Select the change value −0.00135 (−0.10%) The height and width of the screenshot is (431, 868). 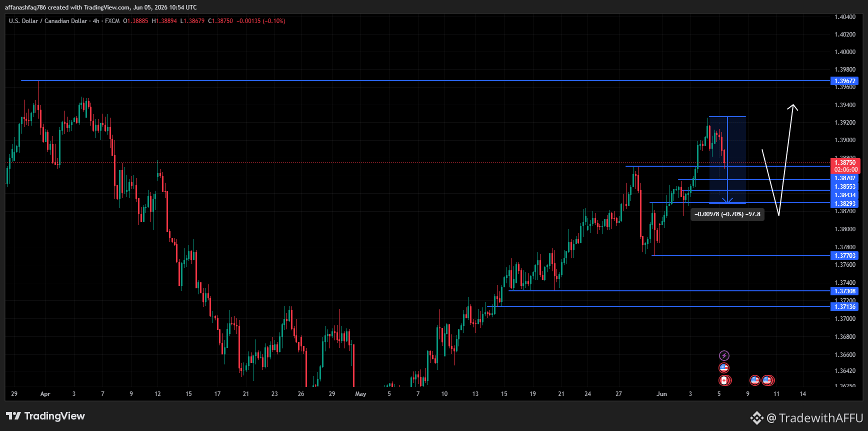click(x=261, y=21)
